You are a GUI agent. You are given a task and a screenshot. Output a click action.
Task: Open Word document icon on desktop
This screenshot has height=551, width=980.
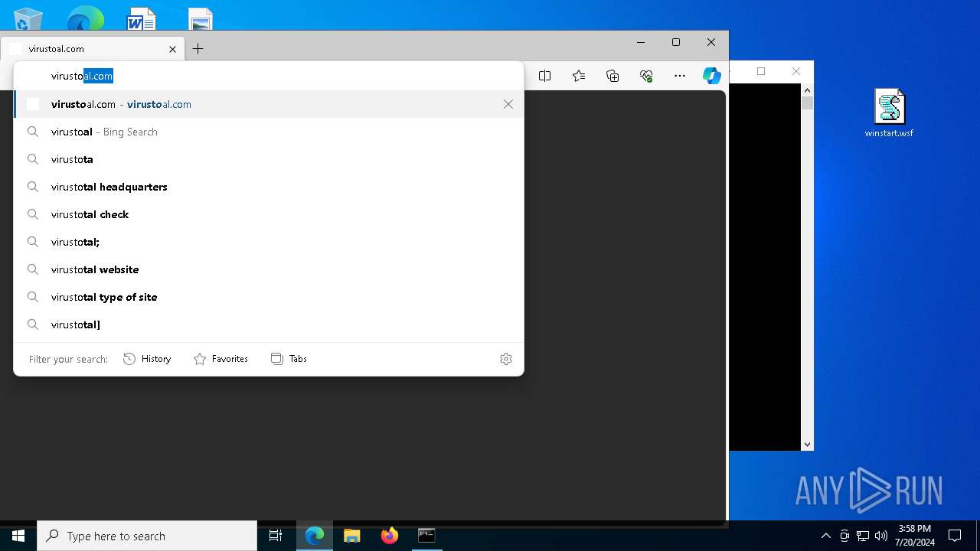142,18
